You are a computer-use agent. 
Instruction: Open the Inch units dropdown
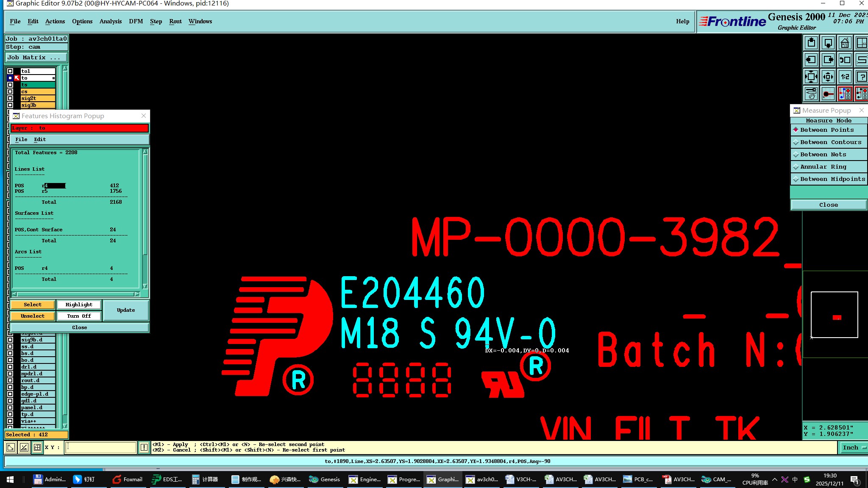tap(853, 447)
